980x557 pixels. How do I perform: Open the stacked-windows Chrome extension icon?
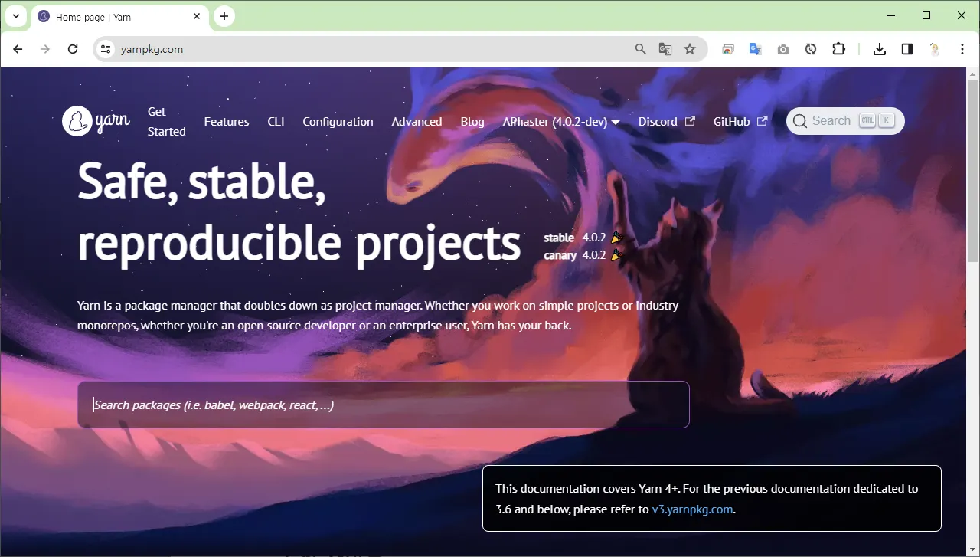[728, 49]
